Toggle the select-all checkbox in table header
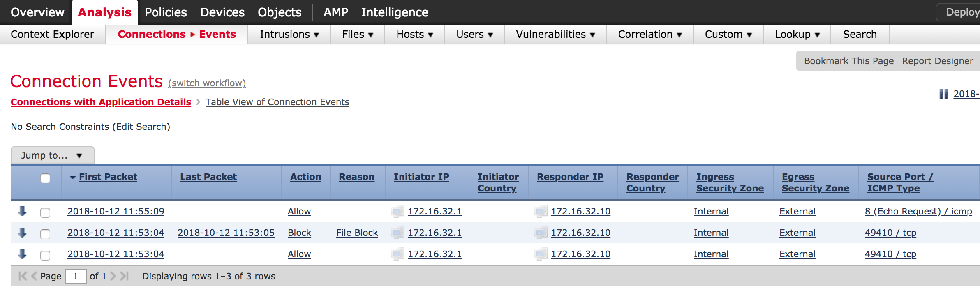 pyautogui.click(x=44, y=178)
